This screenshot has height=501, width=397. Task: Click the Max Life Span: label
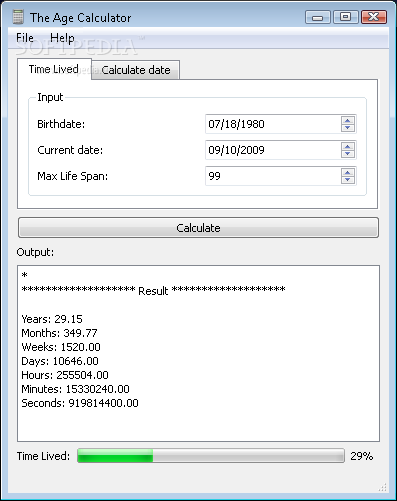click(x=72, y=176)
